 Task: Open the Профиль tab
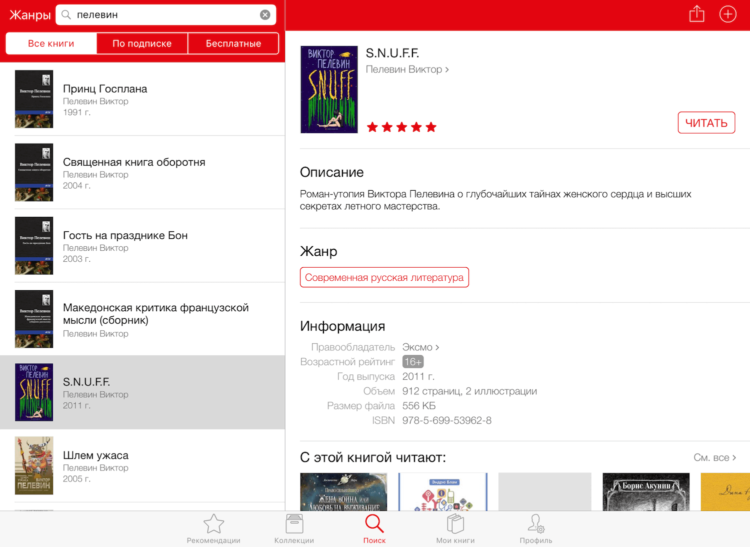click(x=536, y=529)
